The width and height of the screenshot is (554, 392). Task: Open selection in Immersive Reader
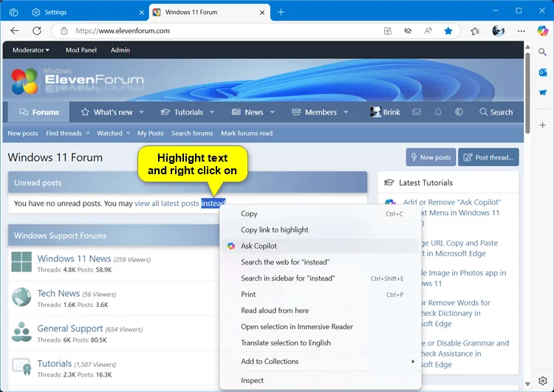(x=321, y=326)
